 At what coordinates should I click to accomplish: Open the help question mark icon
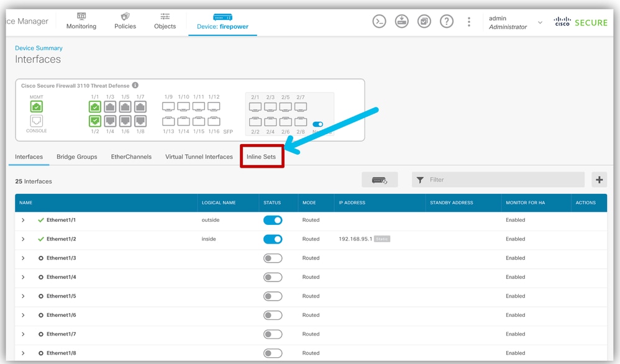[x=447, y=21]
